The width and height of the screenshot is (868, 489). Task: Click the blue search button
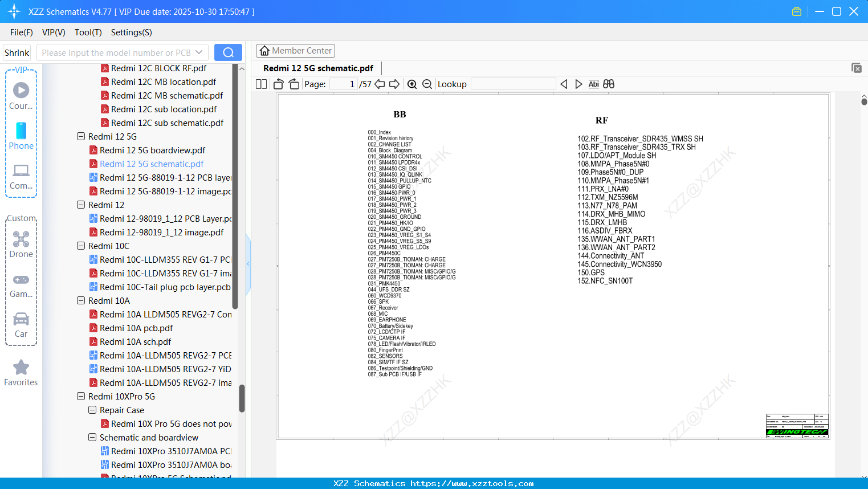pyautogui.click(x=228, y=52)
